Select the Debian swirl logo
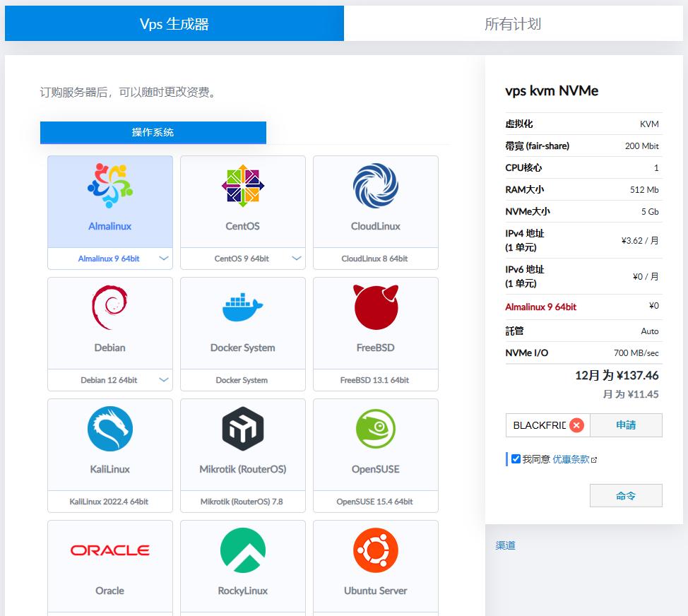688x616 pixels. click(109, 307)
